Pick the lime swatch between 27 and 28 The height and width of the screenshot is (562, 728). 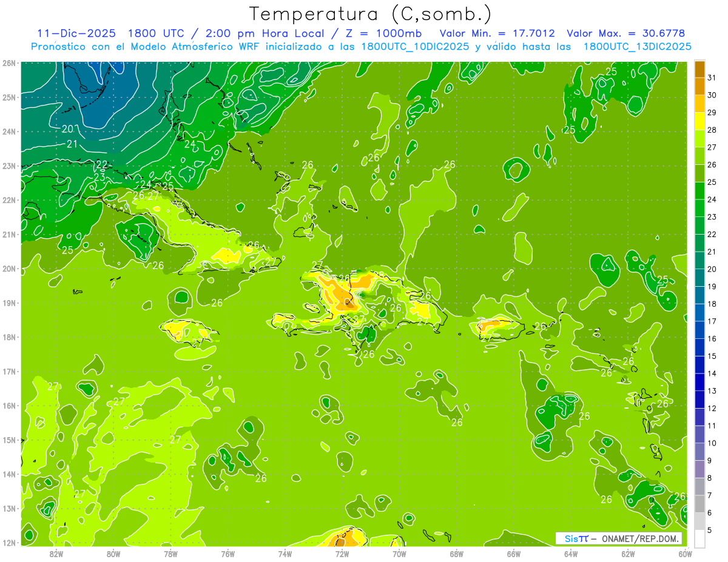699,138
